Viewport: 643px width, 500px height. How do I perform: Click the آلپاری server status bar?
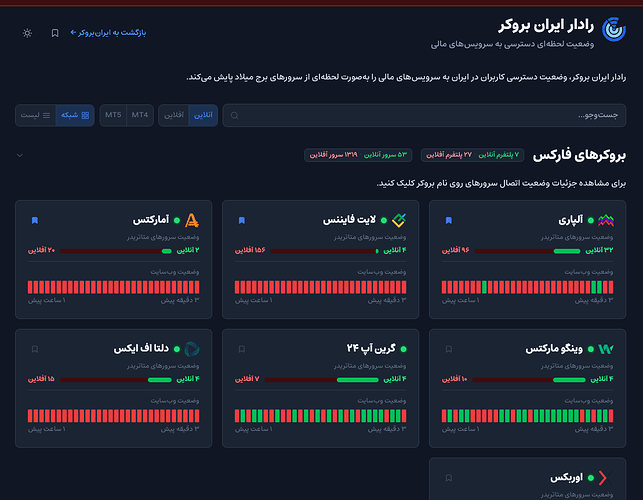pyautogui.click(x=527, y=251)
